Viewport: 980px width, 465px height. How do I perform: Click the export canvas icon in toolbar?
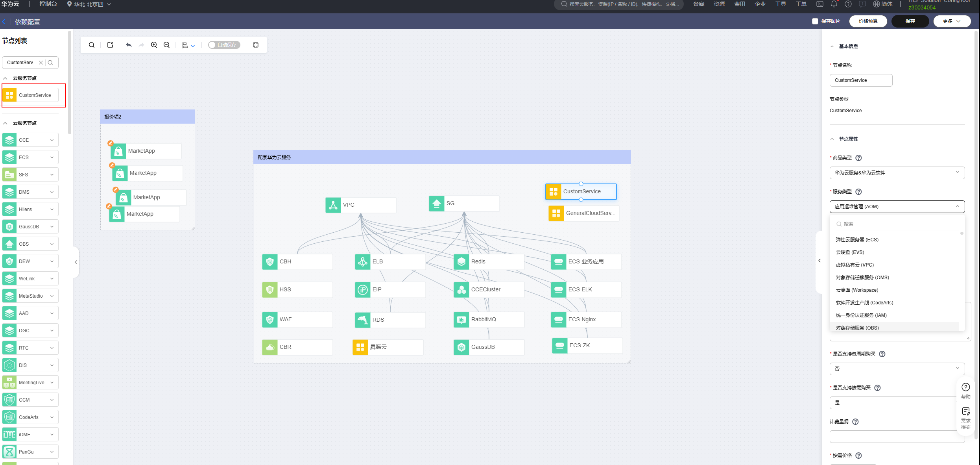[x=110, y=45]
